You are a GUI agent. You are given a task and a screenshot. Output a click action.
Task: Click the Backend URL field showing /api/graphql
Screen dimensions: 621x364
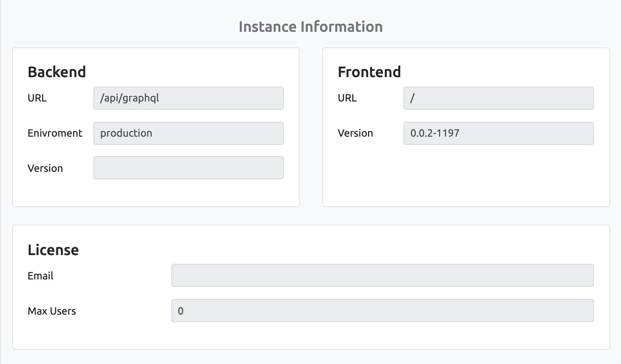click(x=188, y=98)
